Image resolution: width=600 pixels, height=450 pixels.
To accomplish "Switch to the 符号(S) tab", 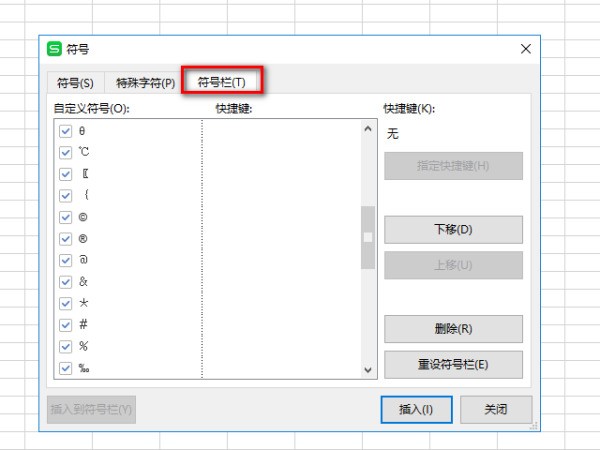I will (x=75, y=82).
